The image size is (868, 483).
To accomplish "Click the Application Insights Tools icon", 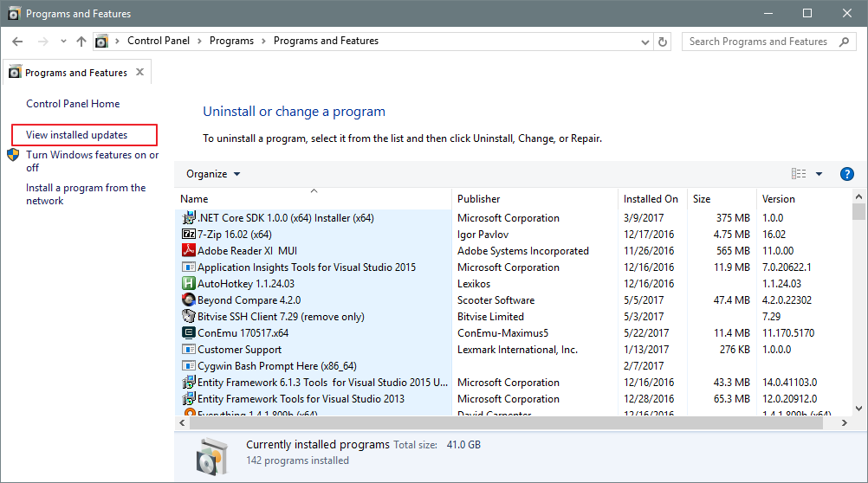I will pos(189,267).
